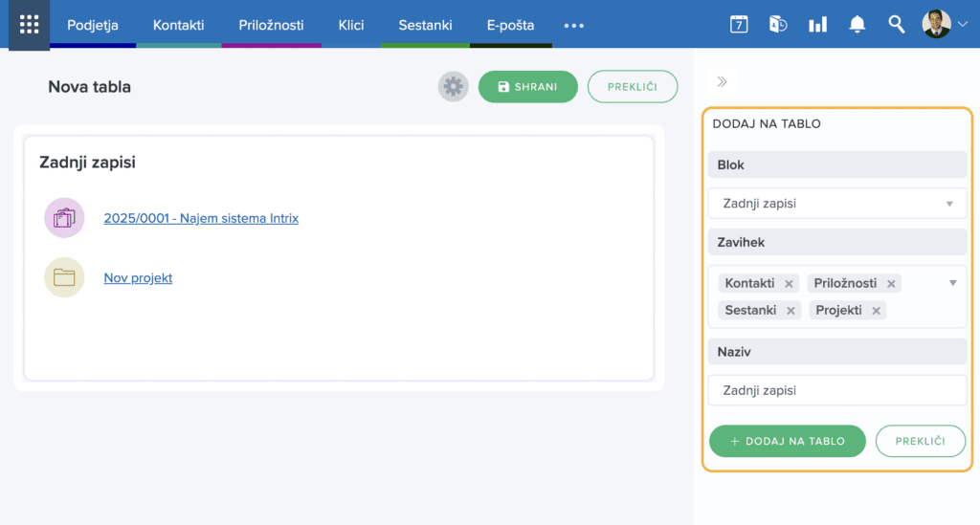Viewport: 980px width, 525px height.
Task: Expand the Blok dropdown showing Zadnji zapisi
Action: (949, 204)
